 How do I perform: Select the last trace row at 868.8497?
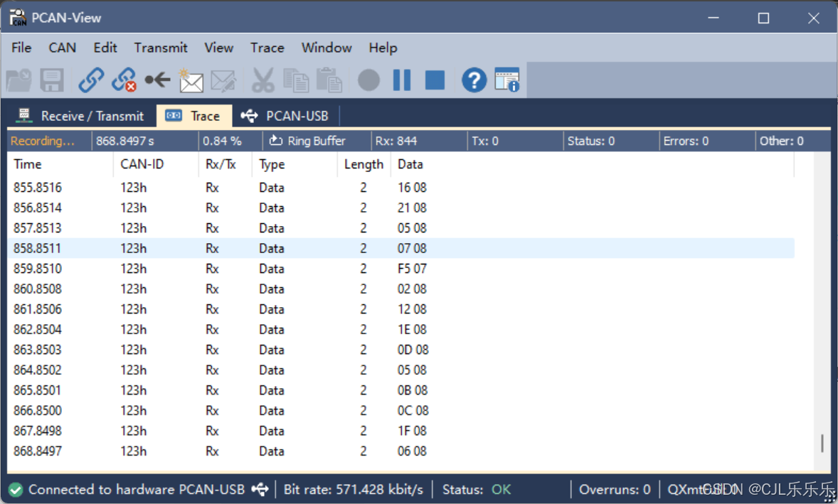(401, 451)
